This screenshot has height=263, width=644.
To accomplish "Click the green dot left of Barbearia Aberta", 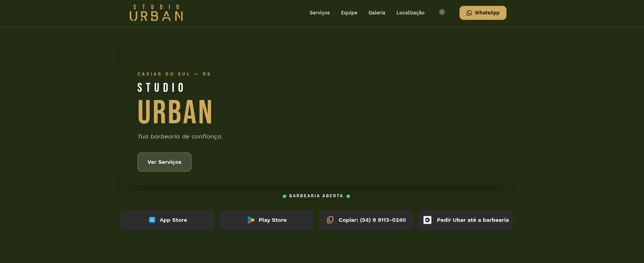I will 284,196.
